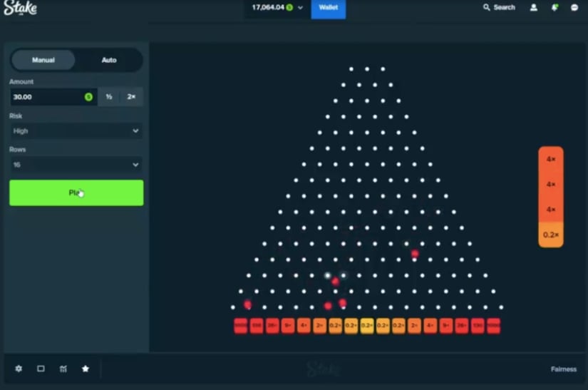Open the Wallet
588x390 pixels.
(328, 8)
